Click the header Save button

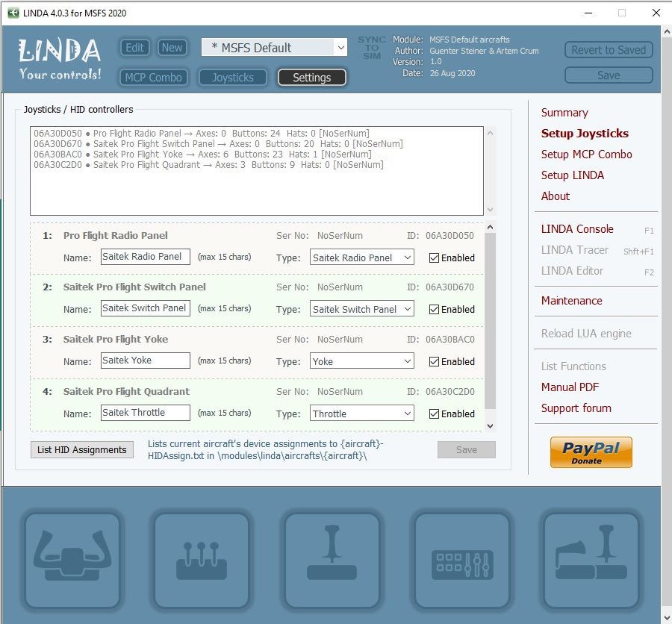[609, 75]
